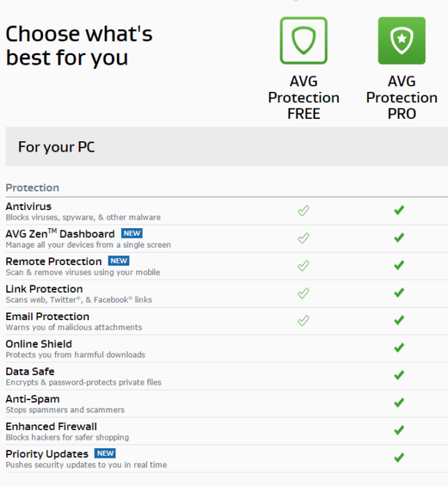Click the Anti-Spam feature name
This screenshot has height=487, width=448.
(33, 399)
